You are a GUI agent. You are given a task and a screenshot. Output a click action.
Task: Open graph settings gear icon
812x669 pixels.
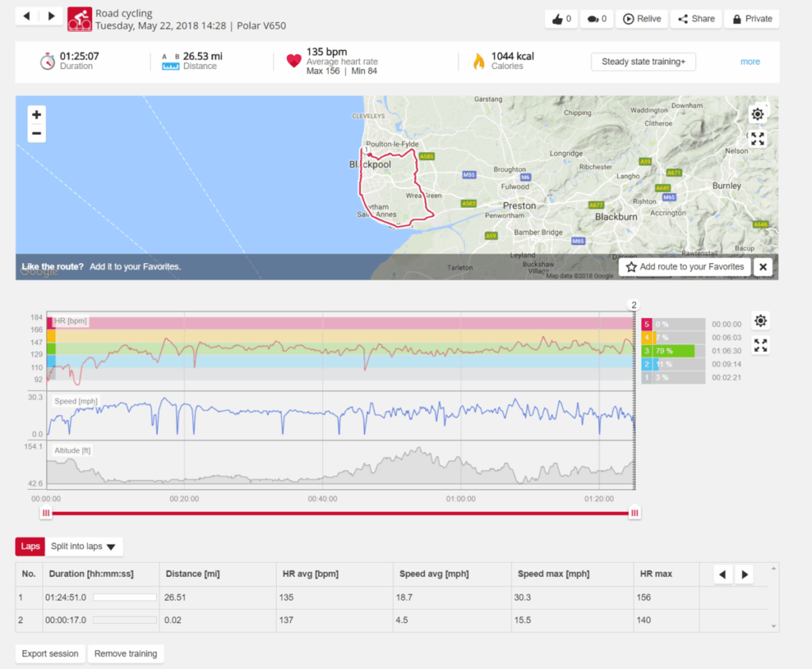[760, 321]
